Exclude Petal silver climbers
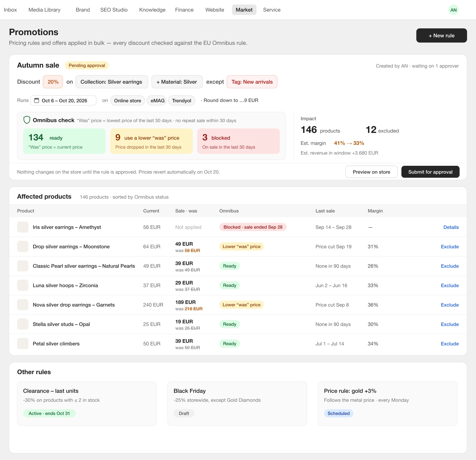The image size is (476, 460). [450, 344]
